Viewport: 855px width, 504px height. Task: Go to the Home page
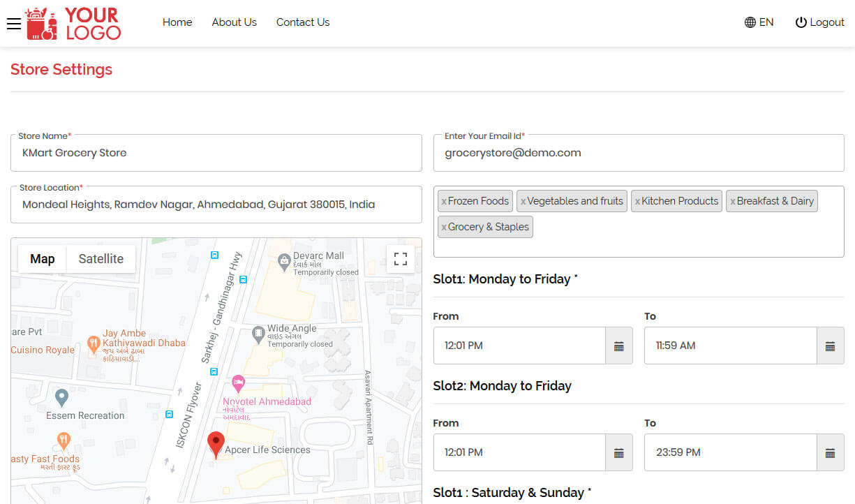click(177, 22)
